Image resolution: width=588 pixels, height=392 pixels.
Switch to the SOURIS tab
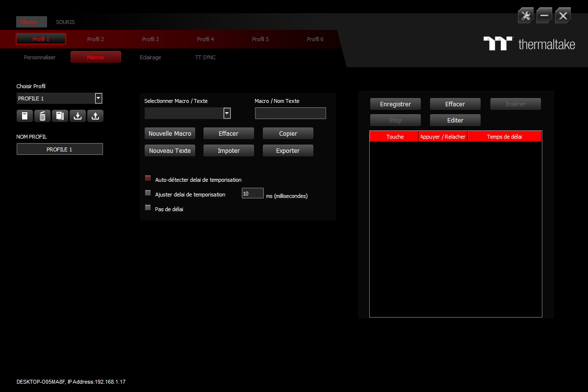coord(65,22)
